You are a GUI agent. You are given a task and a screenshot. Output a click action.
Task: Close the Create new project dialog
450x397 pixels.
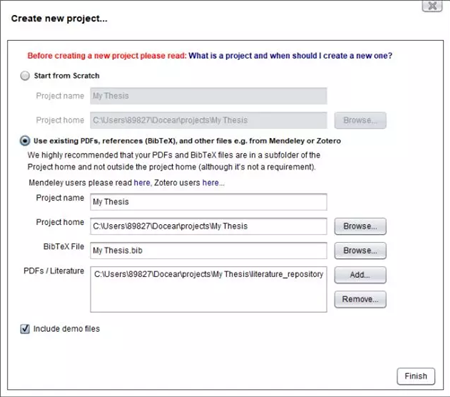(432, 6)
